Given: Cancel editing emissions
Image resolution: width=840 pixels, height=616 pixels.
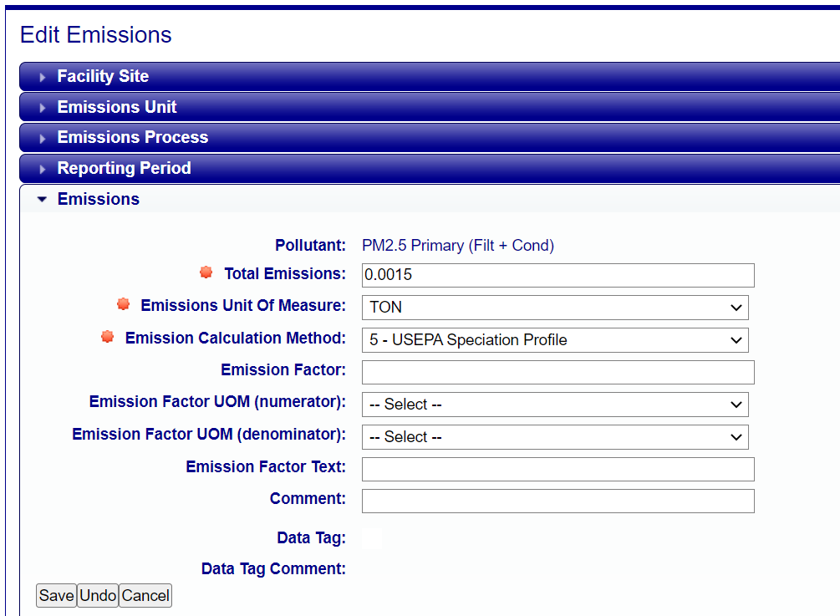Looking at the screenshot, I should click(x=145, y=596).
